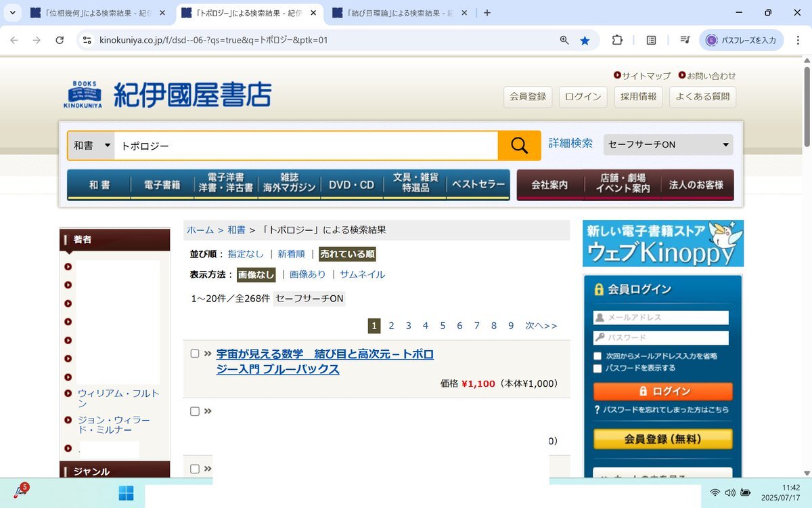Click the orange ログイン button in the member panel
This screenshot has height=508, width=812.
click(x=663, y=391)
